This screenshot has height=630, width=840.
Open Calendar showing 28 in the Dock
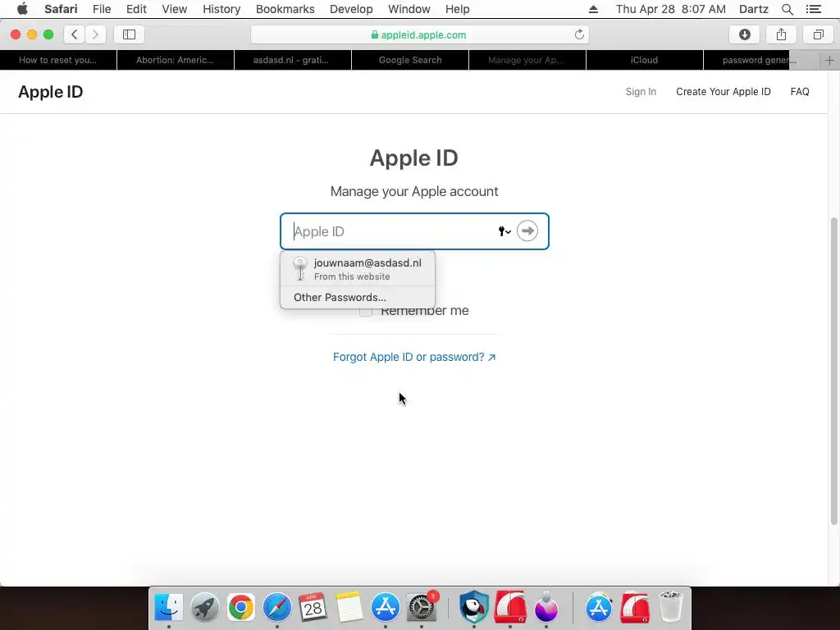(313, 608)
